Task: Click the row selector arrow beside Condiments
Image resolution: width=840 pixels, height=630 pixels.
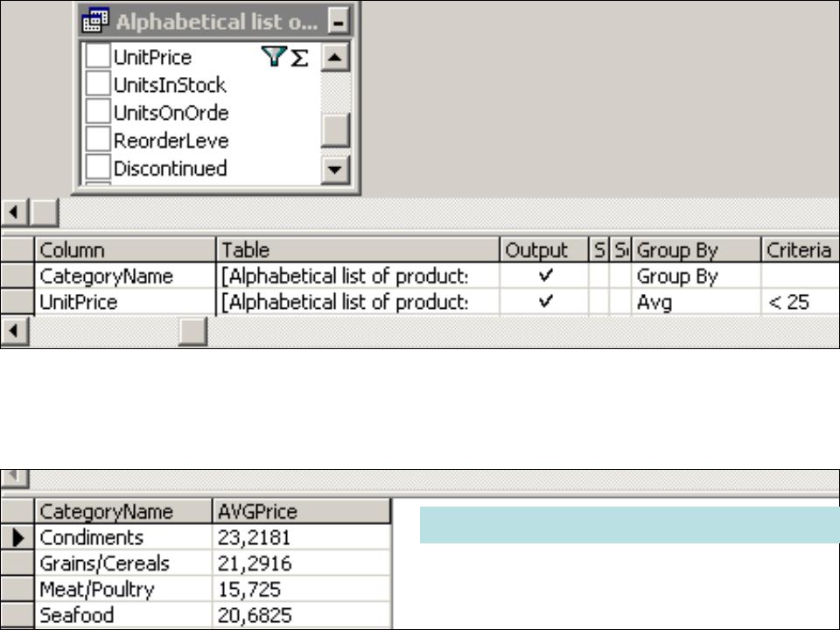Action: 17,537
